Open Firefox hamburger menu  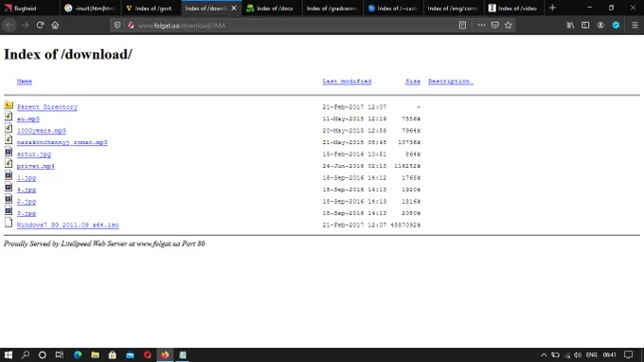(635, 25)
